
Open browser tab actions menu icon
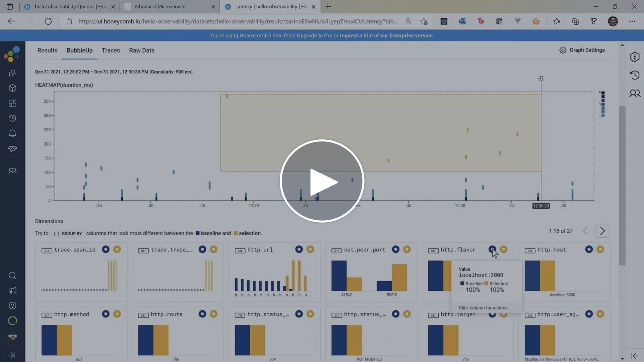pos(10,6)
